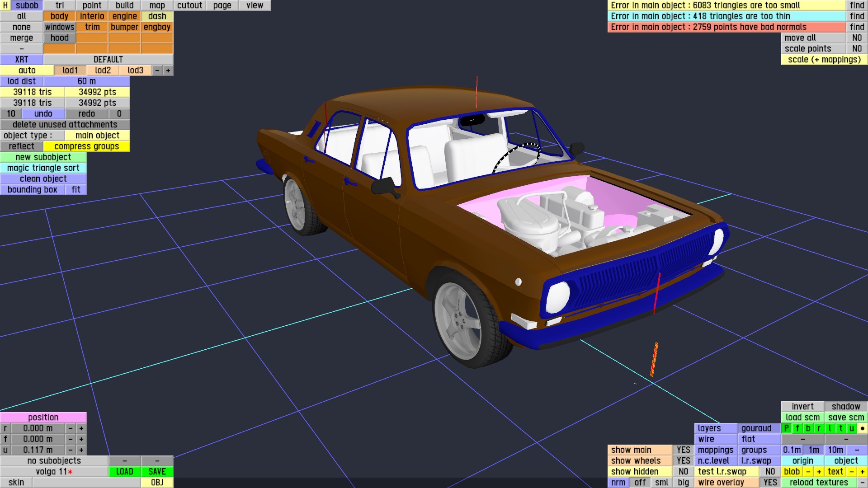Open the cutout tab
This screenshot has width=868, height=488.
(189, 5)
